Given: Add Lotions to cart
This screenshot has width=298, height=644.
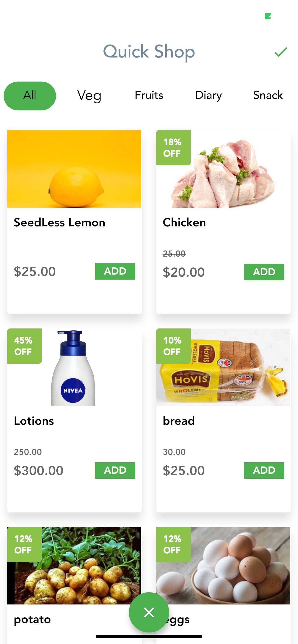Looking at the screenshot, I should pyautogui.click(x=115, y=470).
